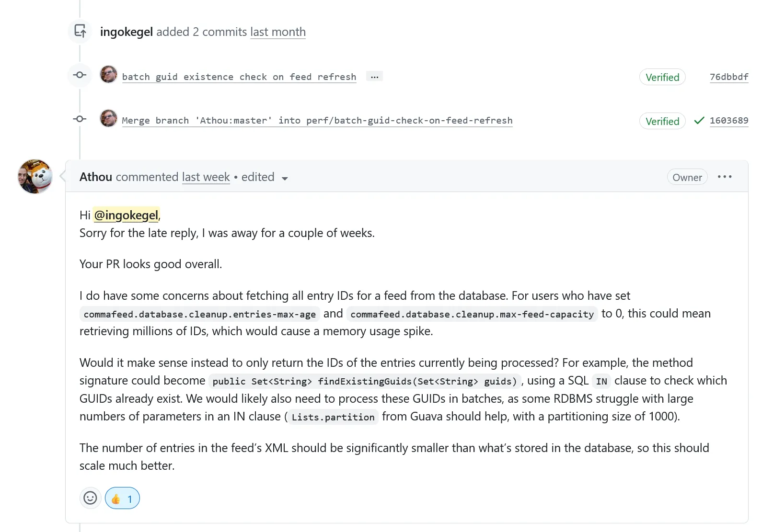This screenshot has height=532, width=762.
Task: Click the green check status icon near 1603689
Action: pyautogui.click(x=699, y=121)
